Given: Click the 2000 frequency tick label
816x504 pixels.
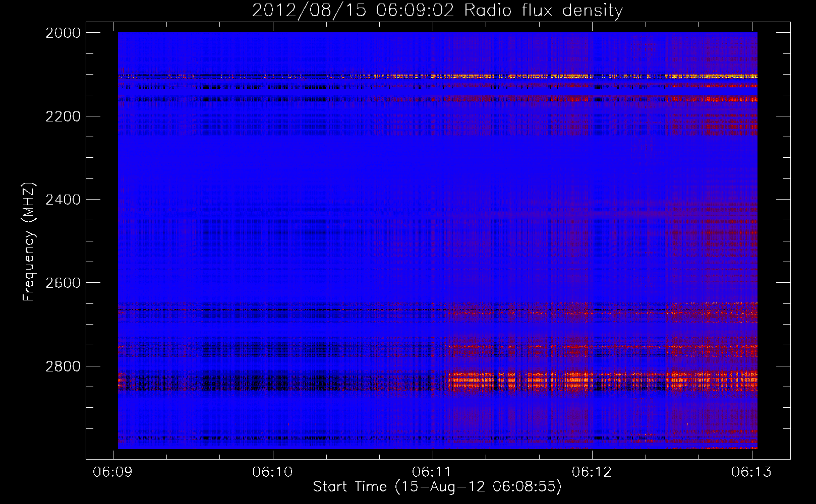Looking at the screenshot, I should click(x=63, y=33).
